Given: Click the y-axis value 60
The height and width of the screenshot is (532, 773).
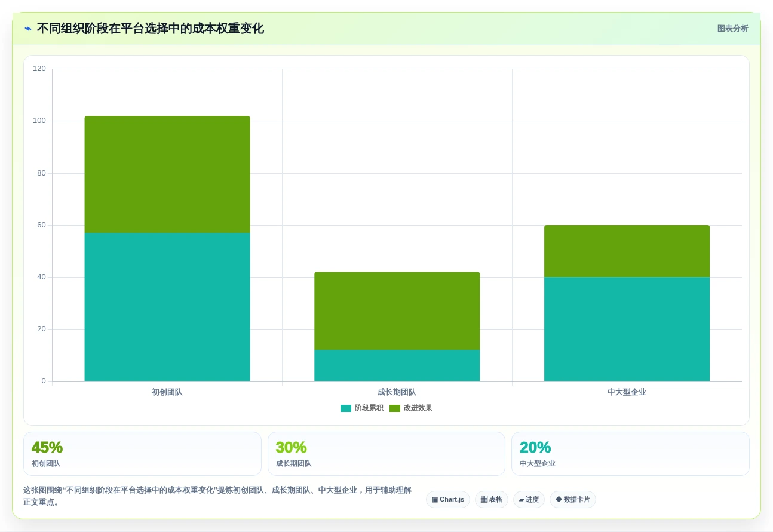Looking at the screenshot, I should pos(41,225).
